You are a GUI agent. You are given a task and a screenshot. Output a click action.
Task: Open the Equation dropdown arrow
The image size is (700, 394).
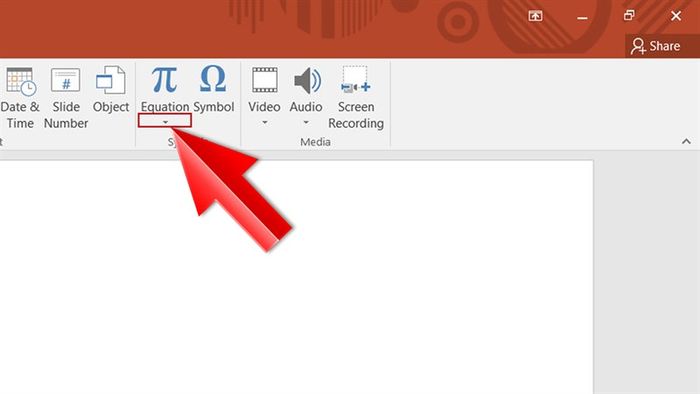pos(165,121)
